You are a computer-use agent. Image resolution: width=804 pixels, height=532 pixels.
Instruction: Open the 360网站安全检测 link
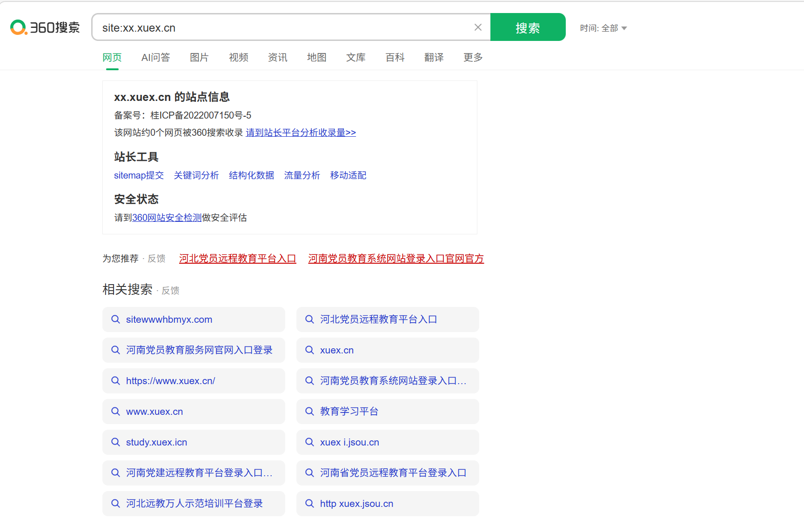[167, 218]
